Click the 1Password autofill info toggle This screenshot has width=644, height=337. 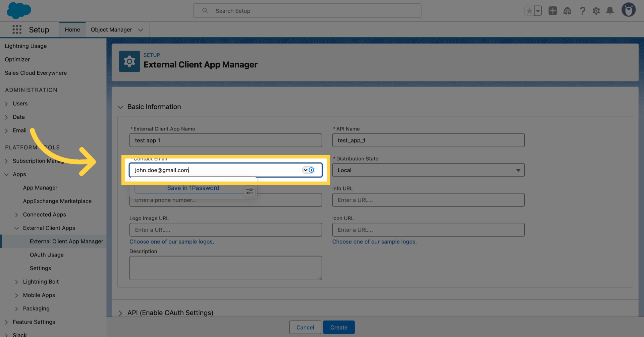coord(312,170)
